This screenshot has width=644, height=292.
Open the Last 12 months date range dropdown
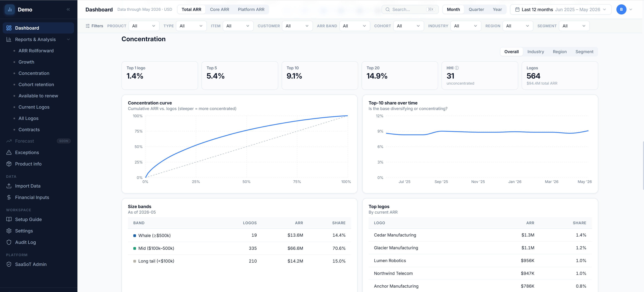click(x=561, y=9)
